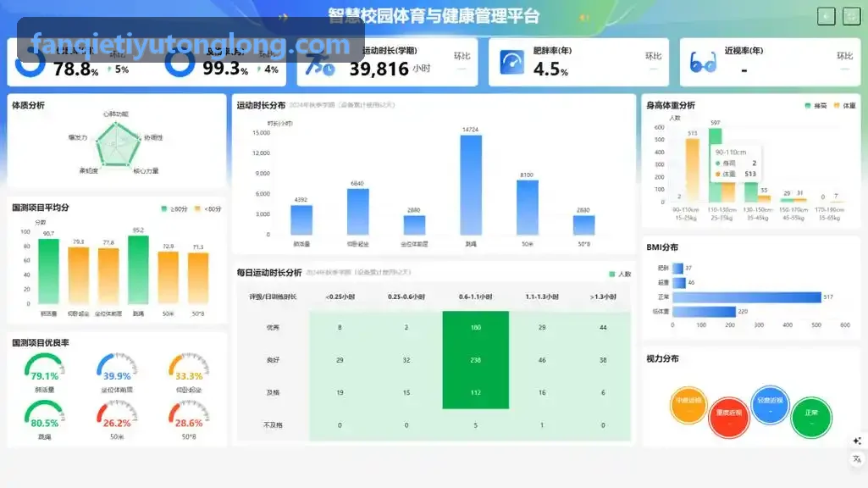Click the 597 green bar in 身高体重分析
Image resolution: width=868 pixels, height=488 pixels.
tap(716, 165)
